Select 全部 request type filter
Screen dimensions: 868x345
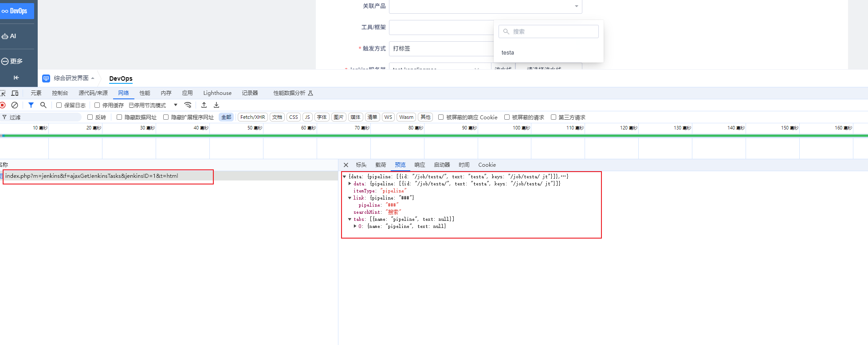click(226, 117)
